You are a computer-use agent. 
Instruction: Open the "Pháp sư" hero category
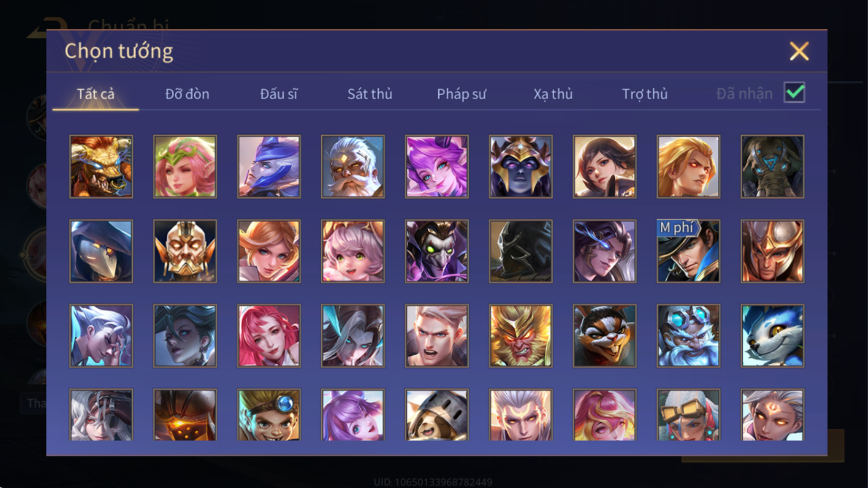461,94
